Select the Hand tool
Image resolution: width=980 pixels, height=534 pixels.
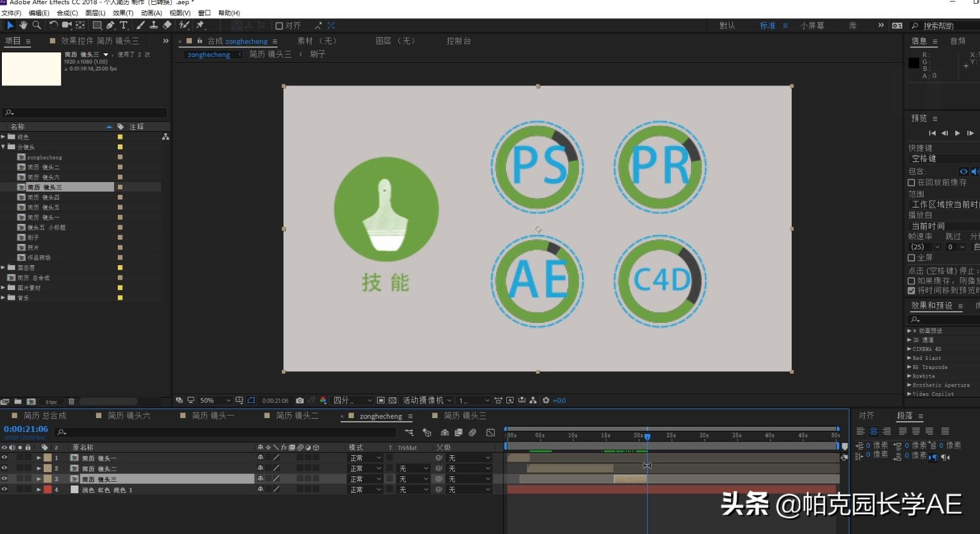pyautogui.click(x=23, y=25)
